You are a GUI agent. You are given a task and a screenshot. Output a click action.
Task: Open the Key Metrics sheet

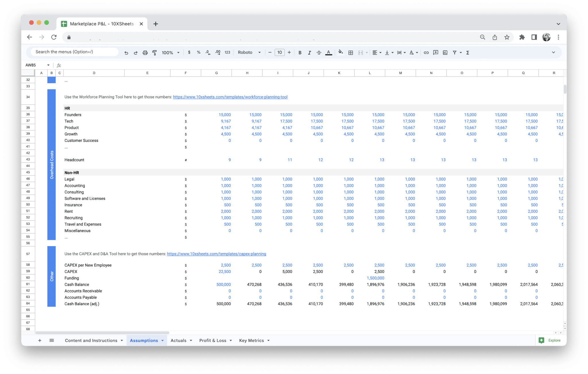[x=251, y=340]
